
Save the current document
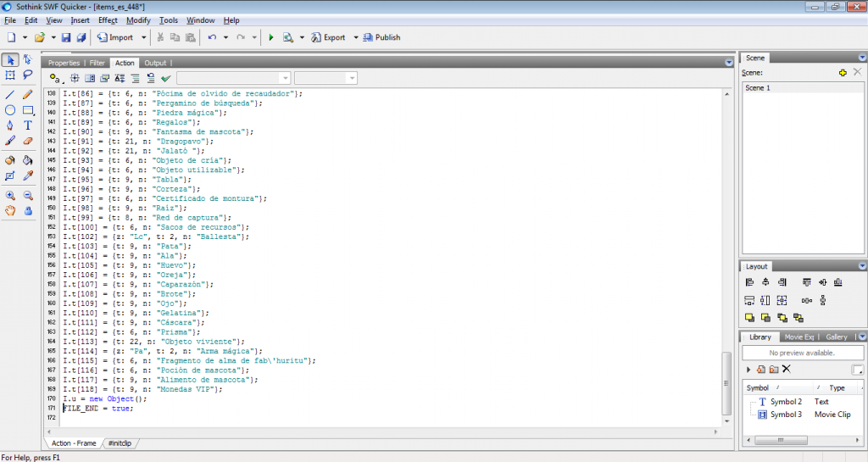66,37
